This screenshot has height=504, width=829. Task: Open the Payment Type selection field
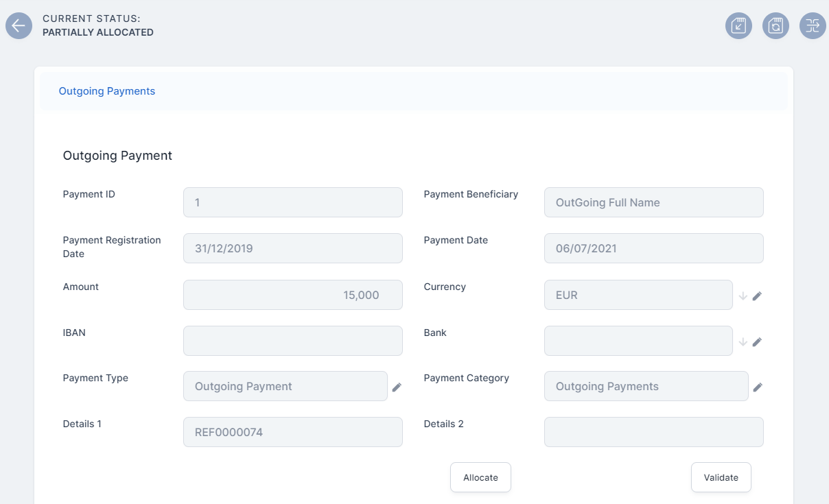[x=285, y=386]
